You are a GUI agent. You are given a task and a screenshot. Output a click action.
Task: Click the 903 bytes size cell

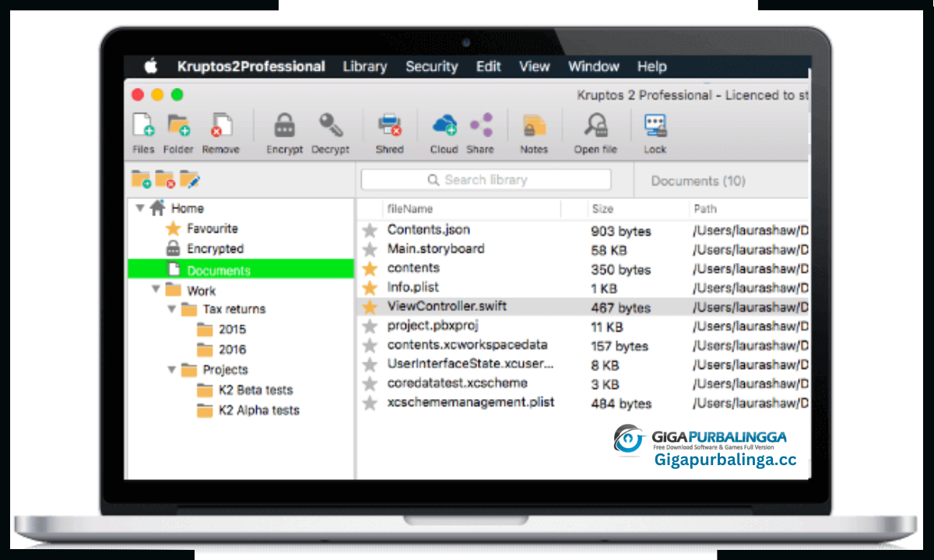[621, 231]
